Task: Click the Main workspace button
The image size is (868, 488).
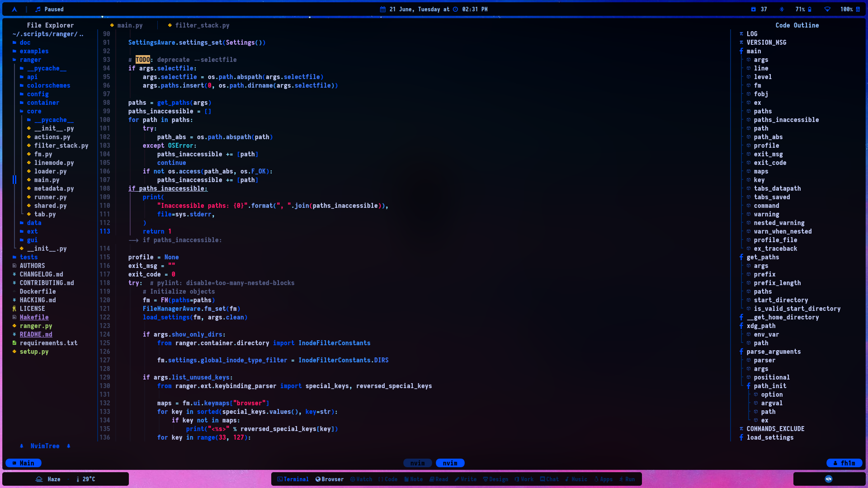Action: coord(23,463)
